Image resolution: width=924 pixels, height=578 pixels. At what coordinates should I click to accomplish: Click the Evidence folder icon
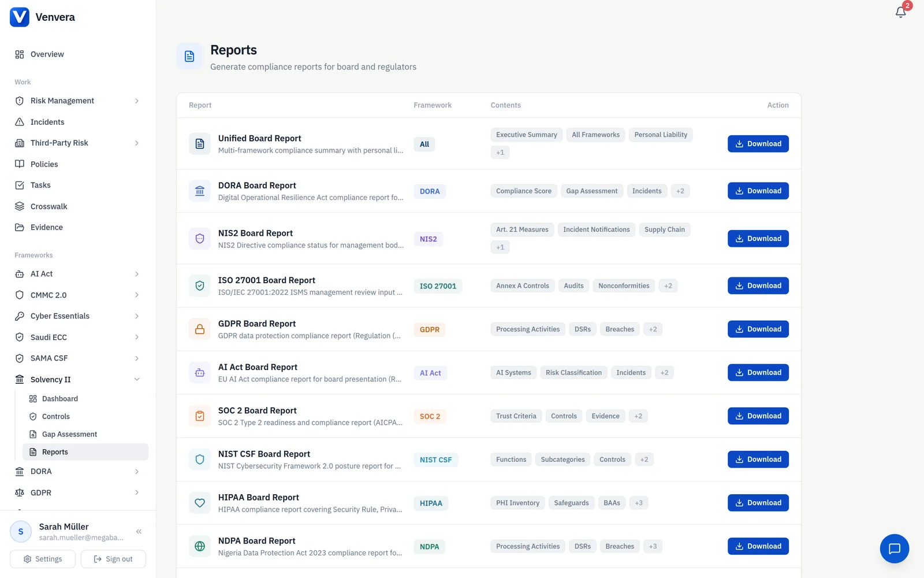20,227
